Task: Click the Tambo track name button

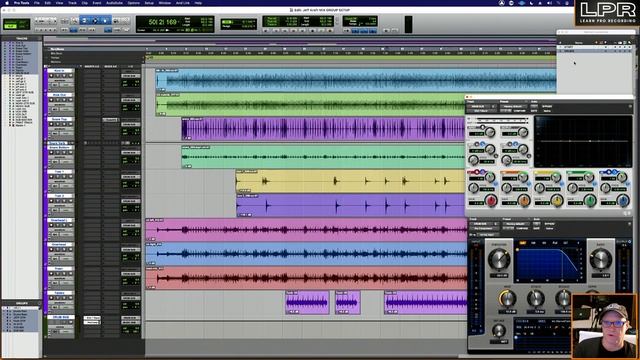Action: (60, 293)
